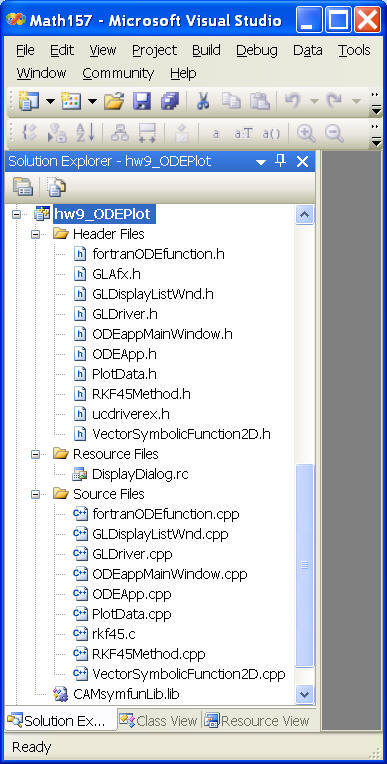Open the Data menu
Screen dimensions: 387x764
[x=308, y=50]
